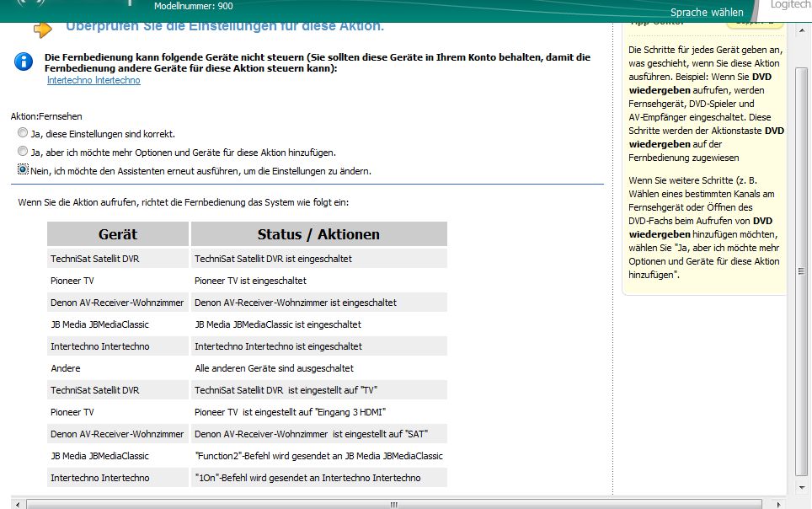The height and width of the screenshot is (509, 812).
Task: Click the Logitech logo in the corner
Action: click(790, 7)
